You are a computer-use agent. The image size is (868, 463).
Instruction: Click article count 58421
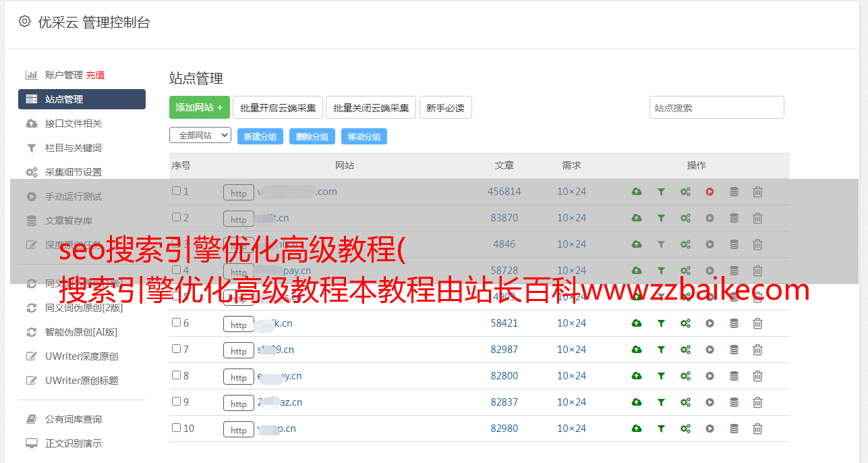pyautogui.click(x=504, y=323)
